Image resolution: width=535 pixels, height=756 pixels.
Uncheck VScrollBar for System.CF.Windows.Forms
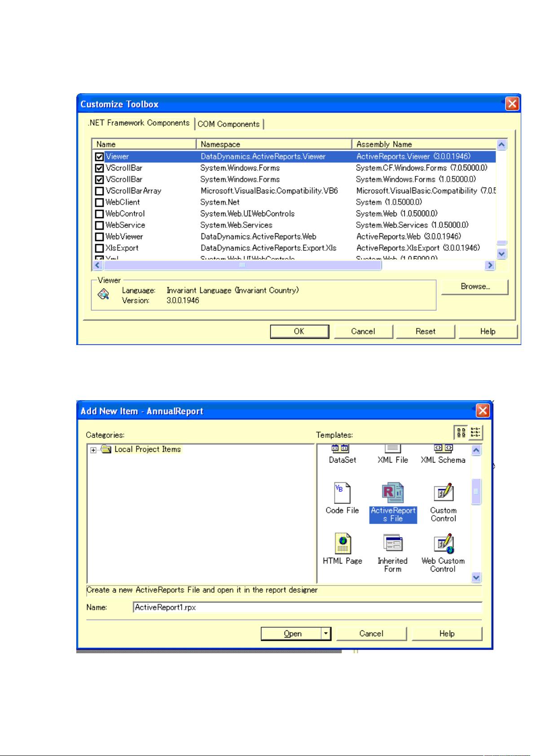point(100,168)
